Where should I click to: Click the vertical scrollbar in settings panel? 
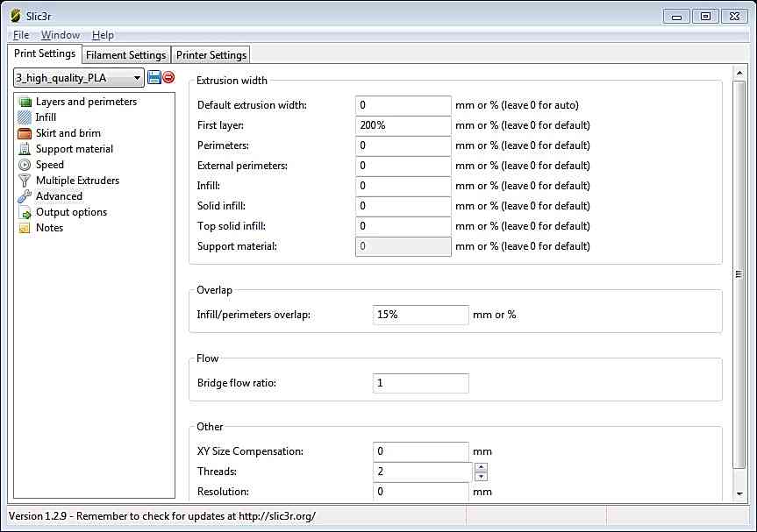pos(739,274)
